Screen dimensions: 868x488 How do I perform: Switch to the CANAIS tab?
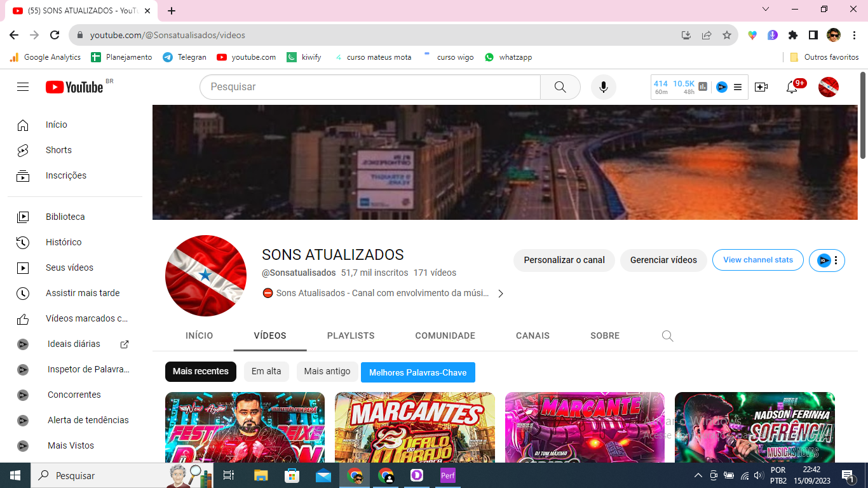click(x=532, y=335)
